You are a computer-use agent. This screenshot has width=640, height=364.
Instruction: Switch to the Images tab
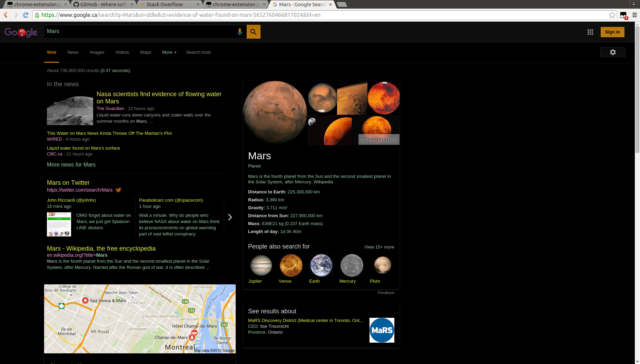click(97, 52)
